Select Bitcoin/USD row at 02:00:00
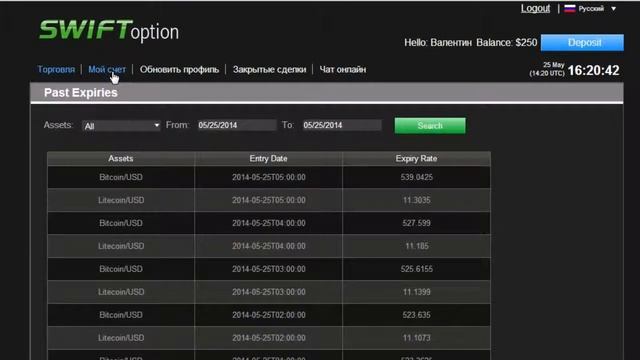The width and height of the screenshot is (640, 360). coord(269,315)
